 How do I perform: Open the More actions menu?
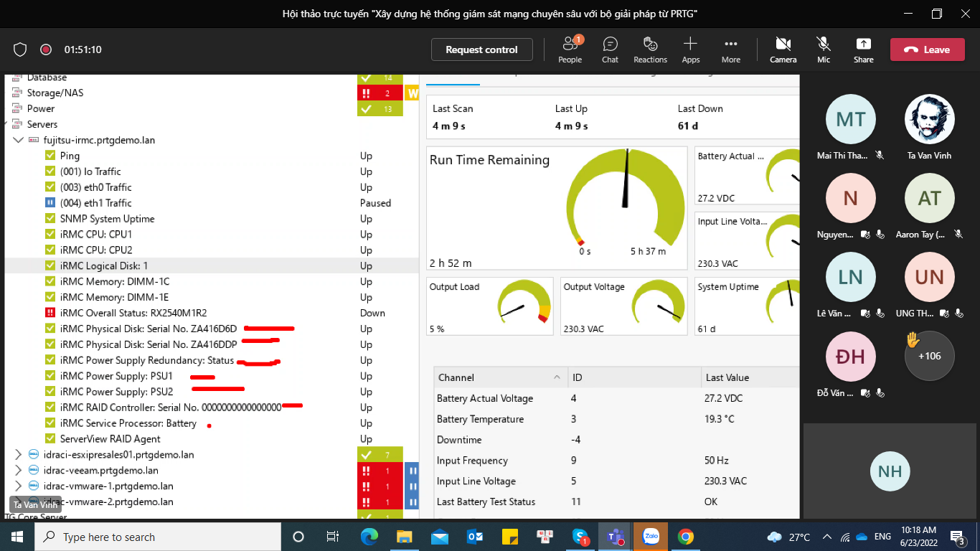coord(731,50)
